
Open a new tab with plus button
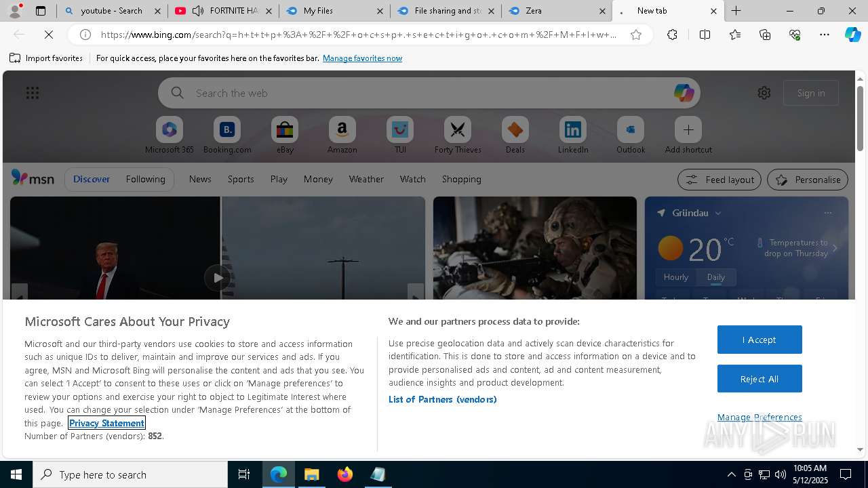[736, 11]
